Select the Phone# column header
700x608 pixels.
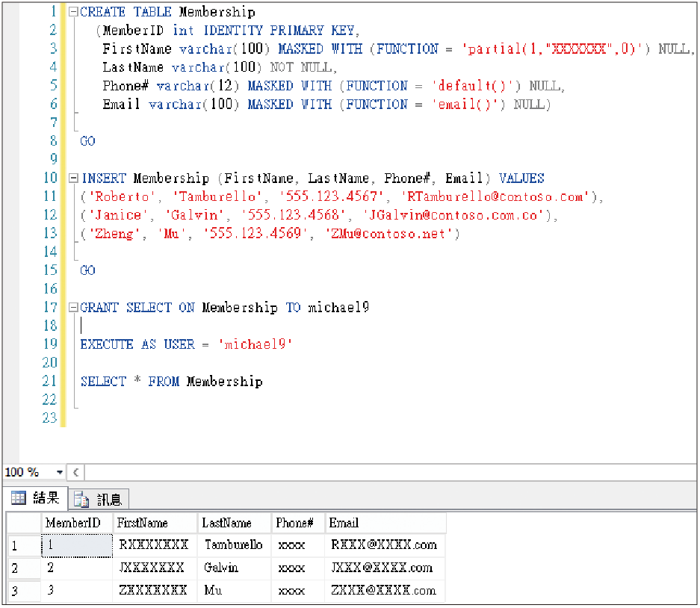[298, 523]
